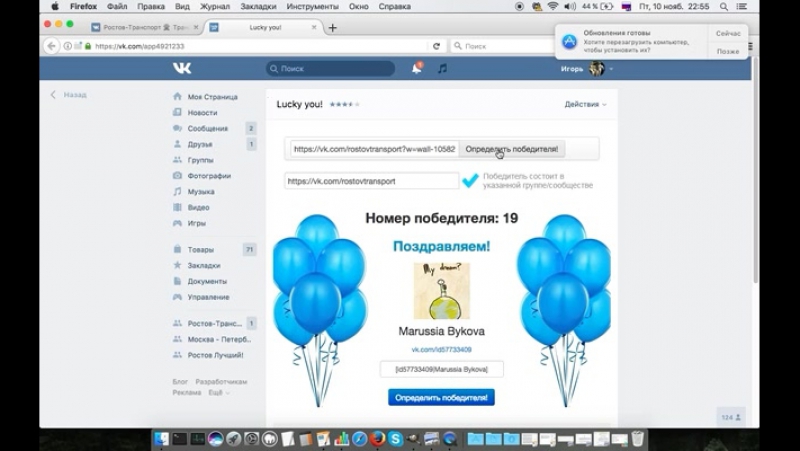The height and width of the screenshot is (451, 800).
Task: Open the Ростов Лучший! group shortcut
Action: (214, 355)
